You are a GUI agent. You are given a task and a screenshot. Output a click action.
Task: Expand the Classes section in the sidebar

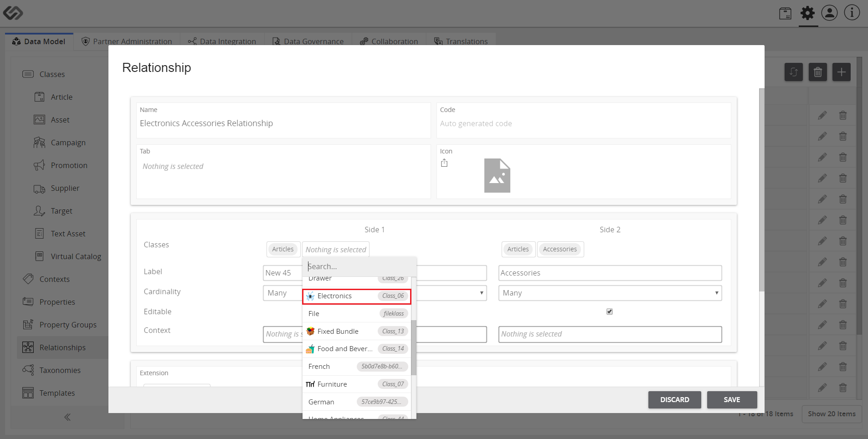point(52,74)
